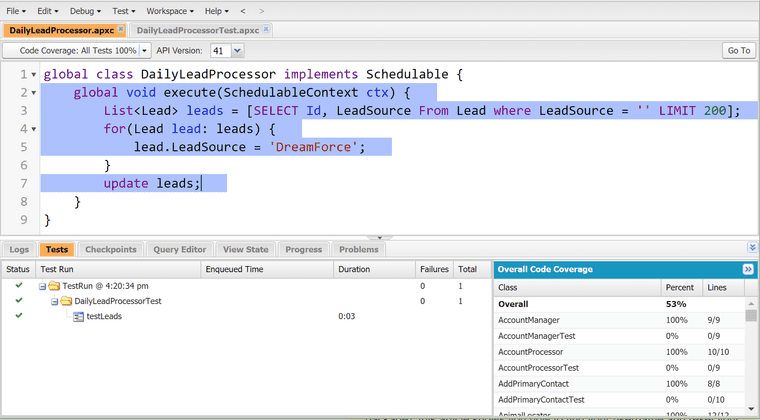
Task: Collapse the DailyLeadProcessorTest tree node
Action: point(54,302)
